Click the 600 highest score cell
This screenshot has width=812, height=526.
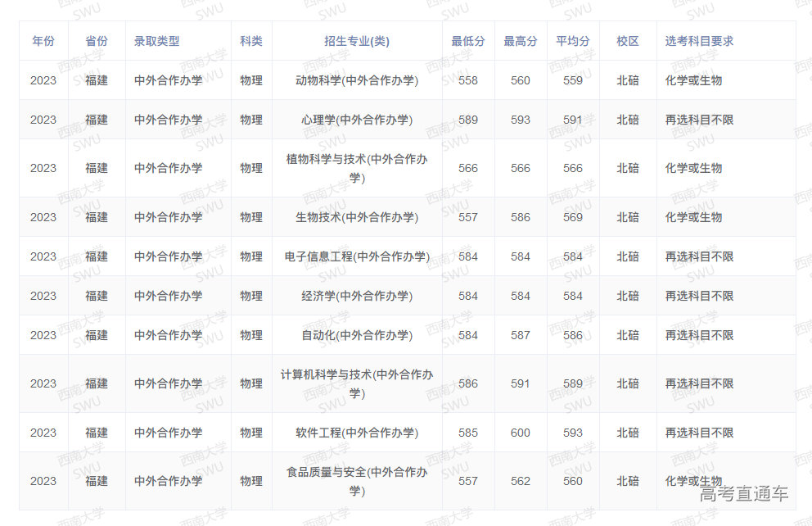point(521,433)
